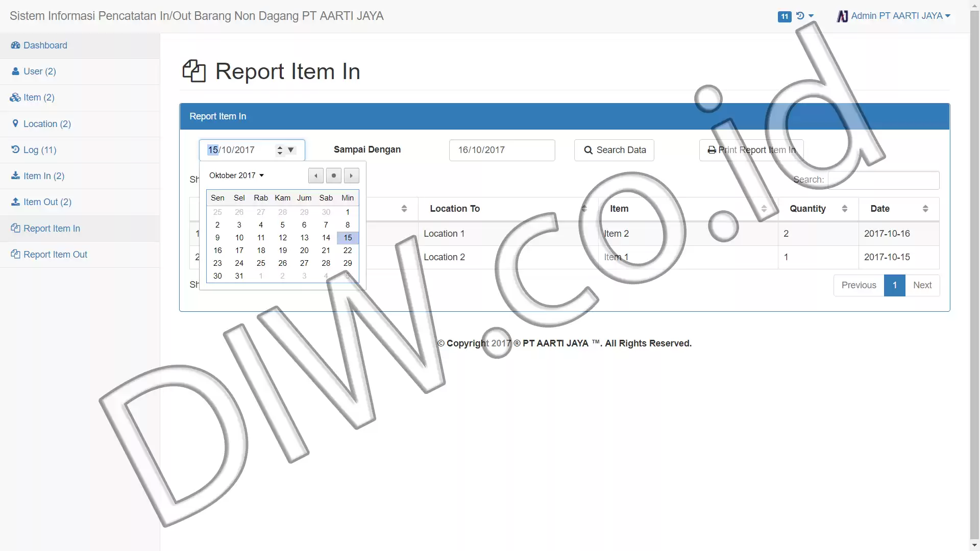Click the start date spinner arrows
This screenshot has width=980, height=551.
point(280,150)
